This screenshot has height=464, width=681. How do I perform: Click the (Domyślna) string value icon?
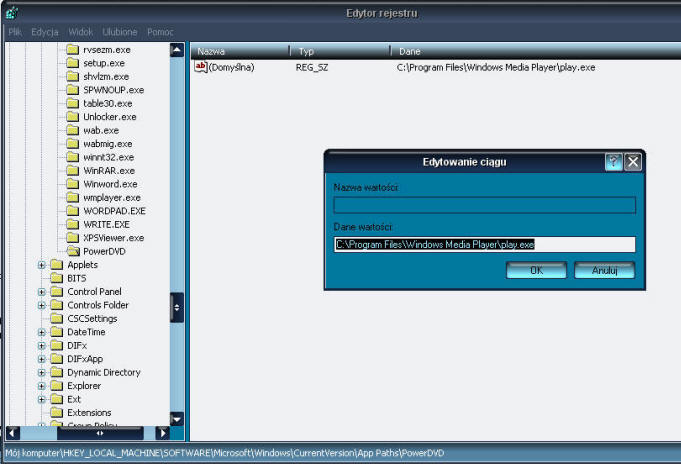200,67
